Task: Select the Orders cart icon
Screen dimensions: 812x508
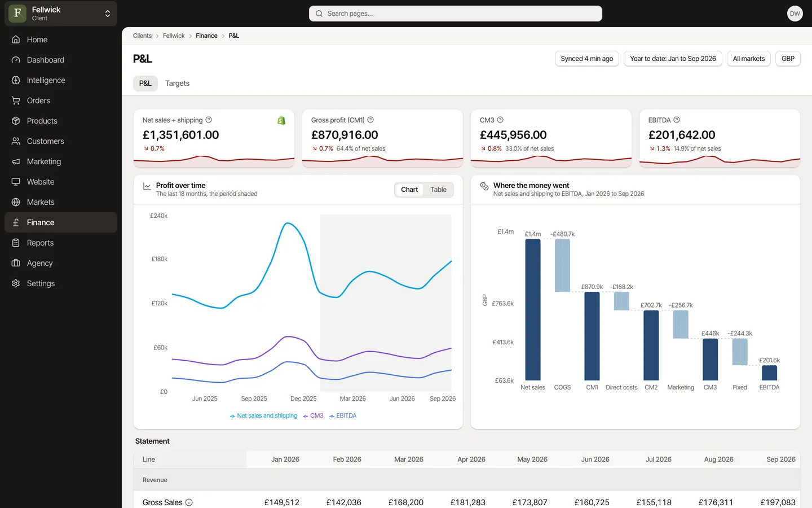Action: tap(16, 100)
